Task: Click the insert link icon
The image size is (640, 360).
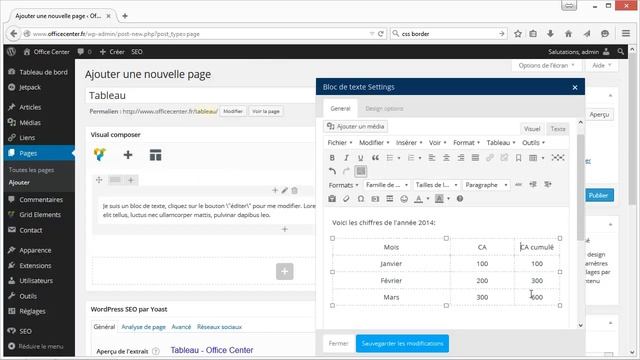Action: pos(490,158)
